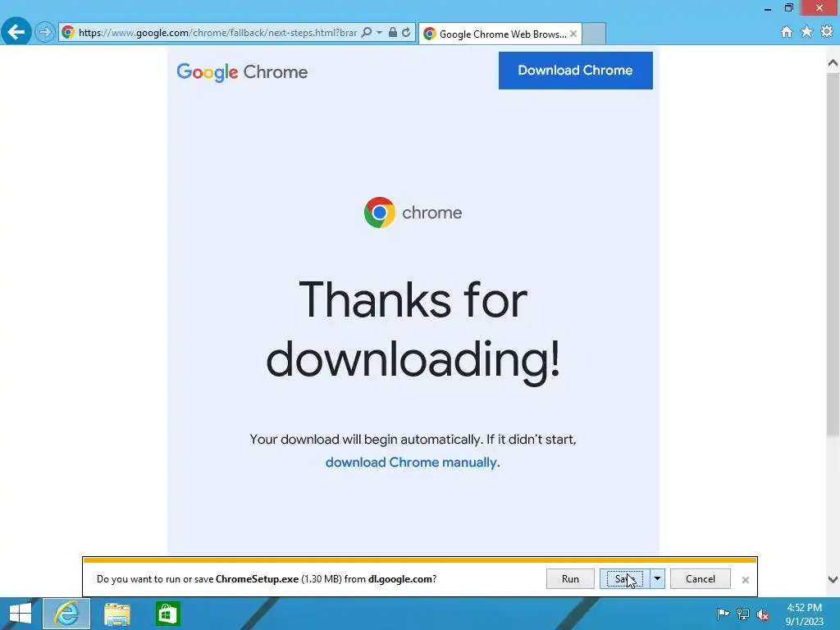Click the Forward navigation arrow

[45, 33]
